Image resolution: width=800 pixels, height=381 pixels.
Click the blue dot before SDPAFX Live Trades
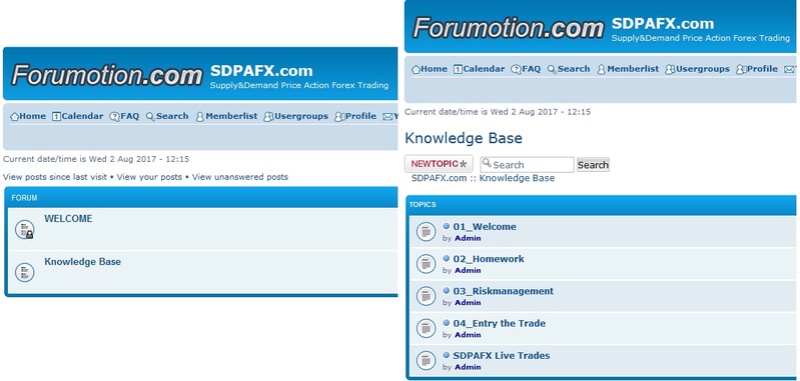pyautogui.click(x=446, y=354)
